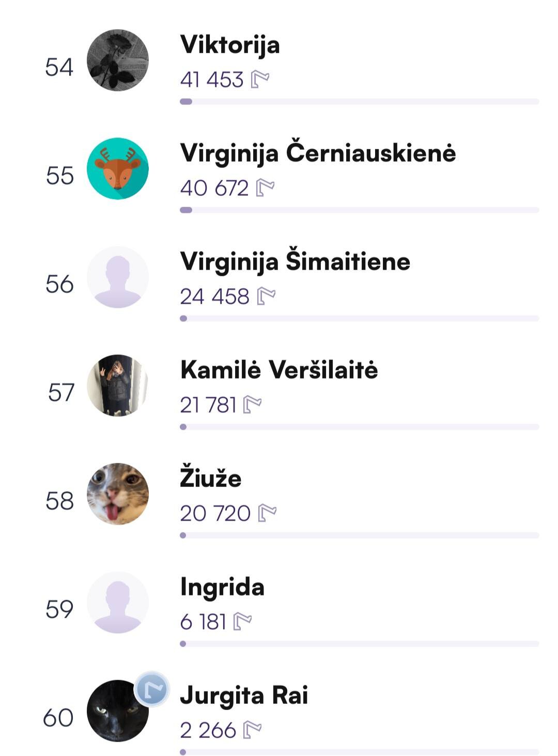This screenshot has height=756, width=558.
Task: Open Virginija Černiauskienė's deer avatar
Action: pos(118,168)
